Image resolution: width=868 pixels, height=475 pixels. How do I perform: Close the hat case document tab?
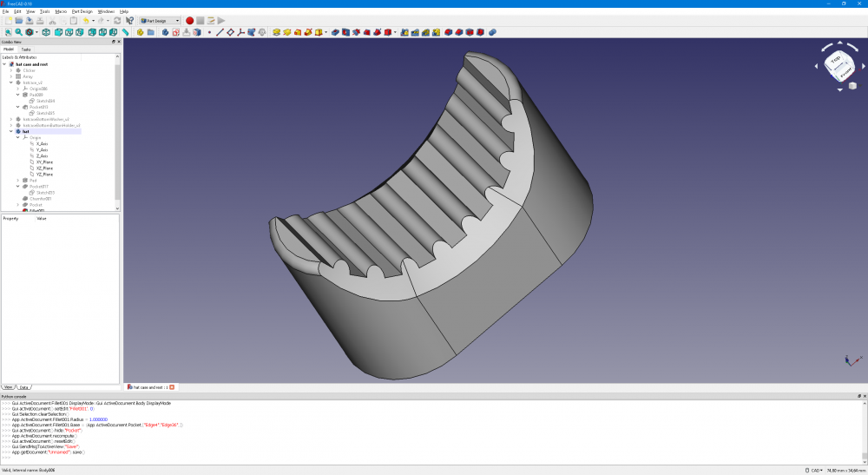[172, 386]
